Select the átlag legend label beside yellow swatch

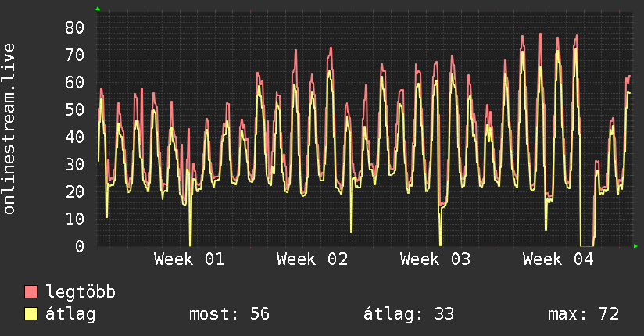tap(70, 314)
